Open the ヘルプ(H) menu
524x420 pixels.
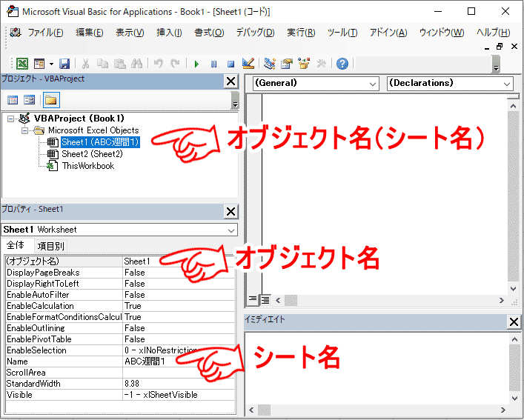click(x=494, y=33)
